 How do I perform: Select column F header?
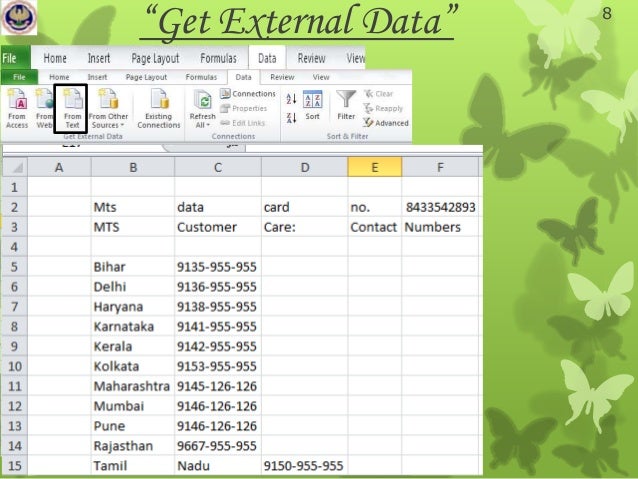[x=440, y=167]
